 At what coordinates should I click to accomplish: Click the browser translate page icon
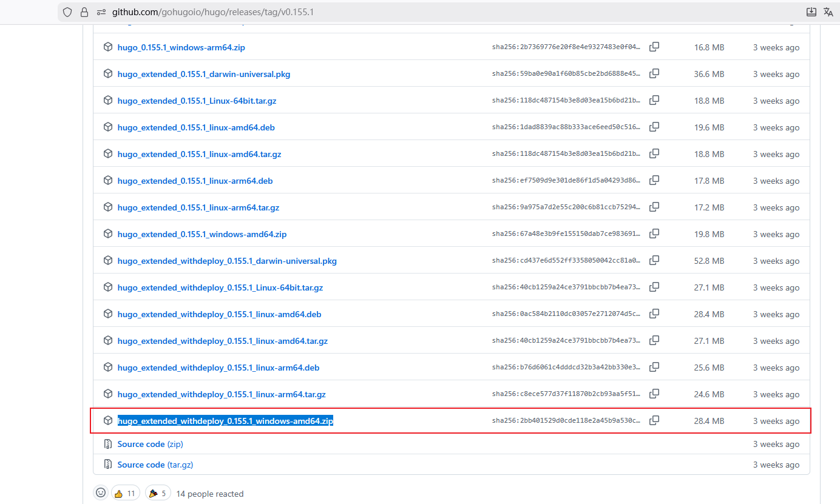click(828, 12)
